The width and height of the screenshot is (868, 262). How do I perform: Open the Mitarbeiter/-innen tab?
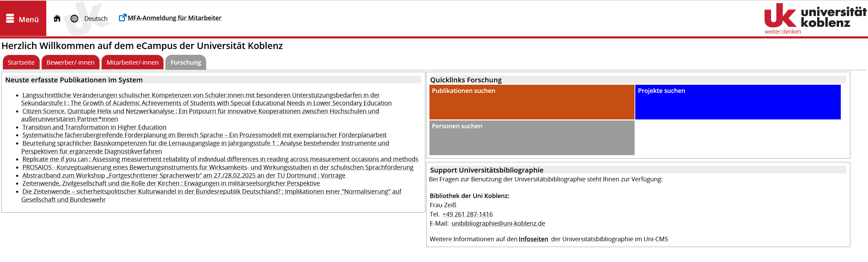point(132,63)
